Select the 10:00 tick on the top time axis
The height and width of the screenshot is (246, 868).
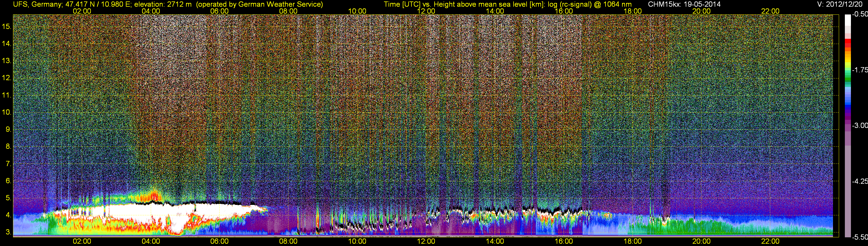point(357,11)
